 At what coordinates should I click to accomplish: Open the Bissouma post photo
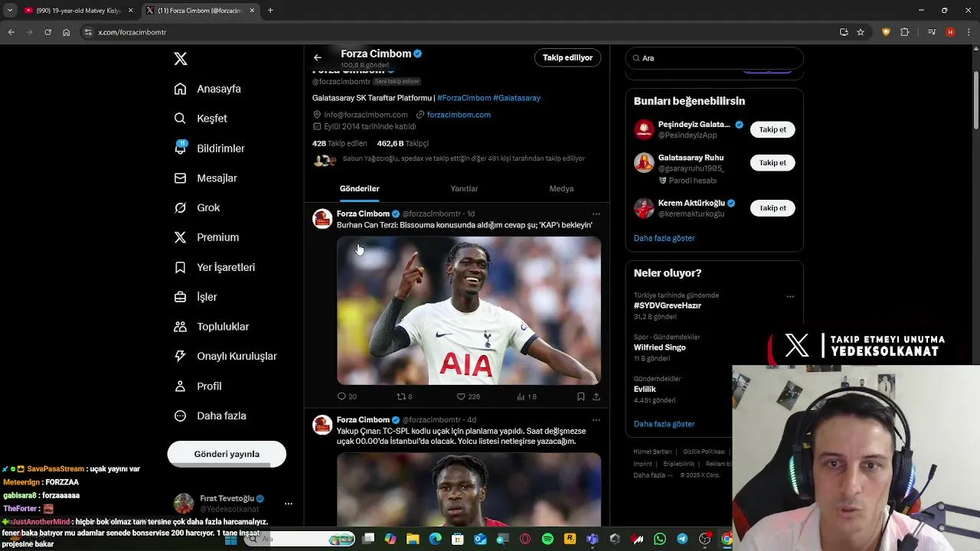click(469, 311)
